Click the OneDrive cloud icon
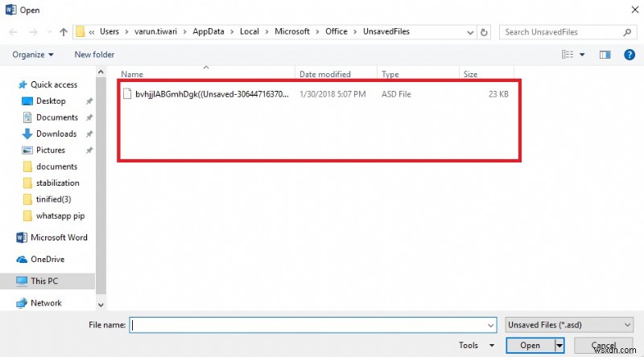The height and width of the screenshot is (357, 644). [x=22, y=260]
